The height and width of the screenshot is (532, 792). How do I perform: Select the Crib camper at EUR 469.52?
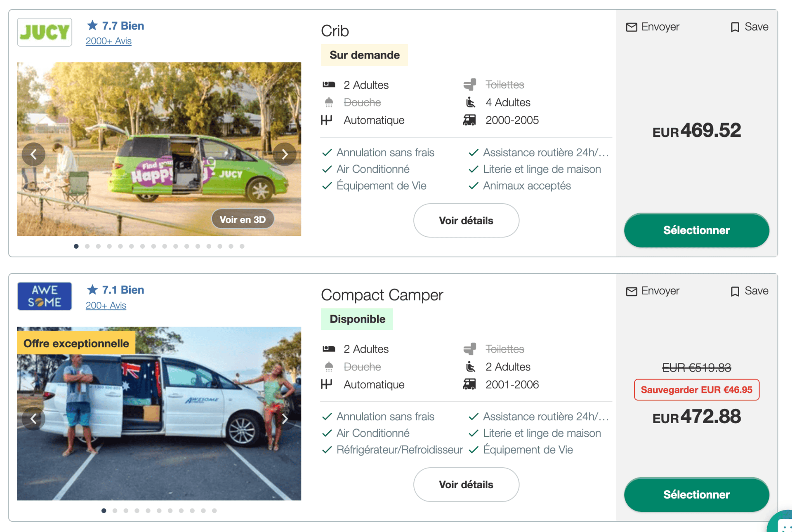pos(696,230)
